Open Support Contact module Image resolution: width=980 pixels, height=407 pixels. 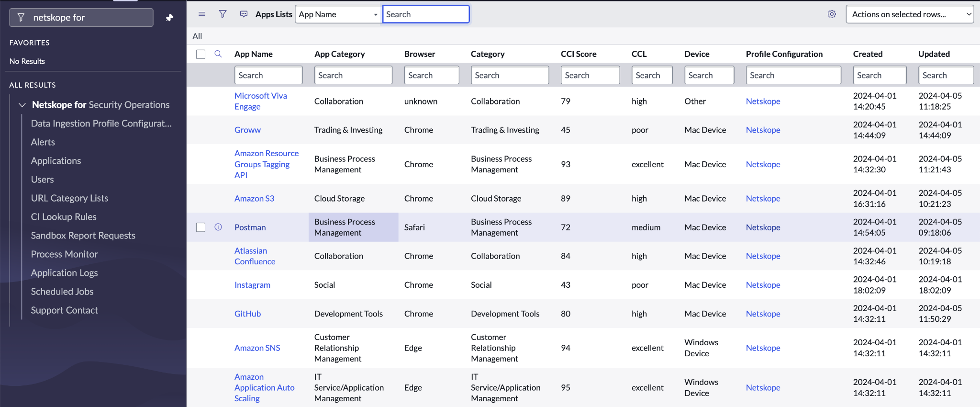[65, 310]
